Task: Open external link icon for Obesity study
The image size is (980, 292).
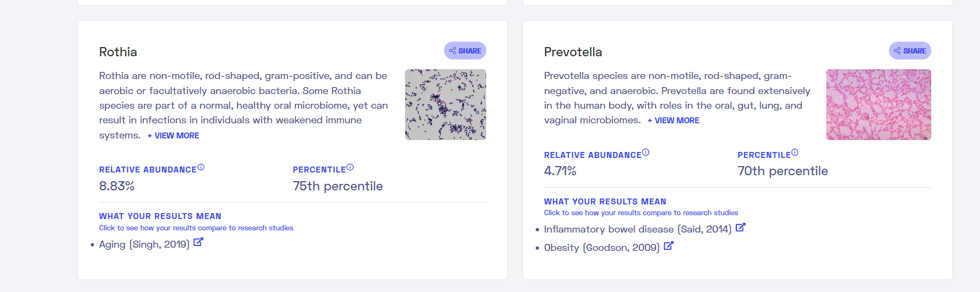Action: click(669, 245)
